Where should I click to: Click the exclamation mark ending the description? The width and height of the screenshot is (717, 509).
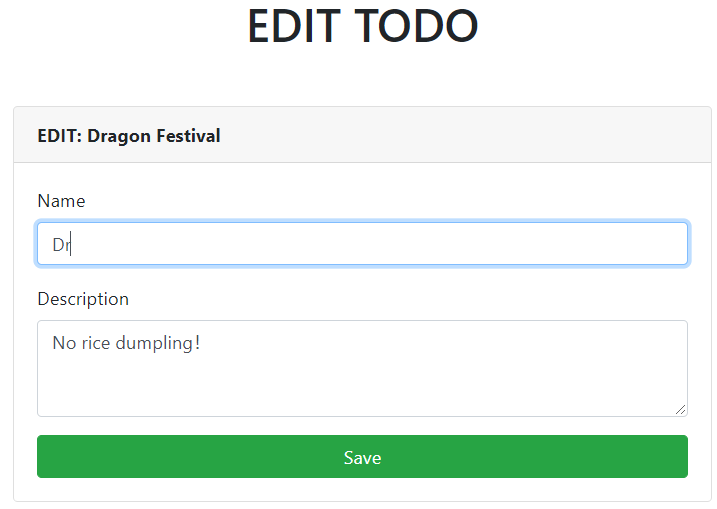198,343
